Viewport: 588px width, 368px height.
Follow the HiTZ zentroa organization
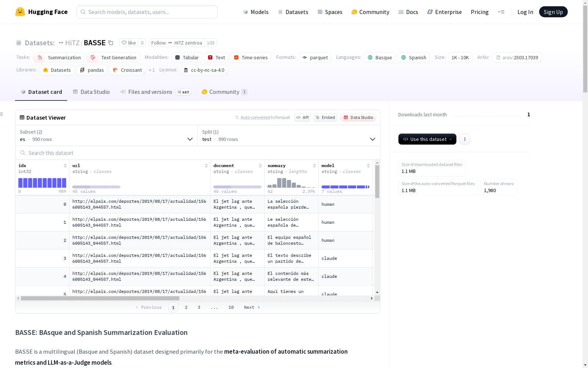[177, 43]
